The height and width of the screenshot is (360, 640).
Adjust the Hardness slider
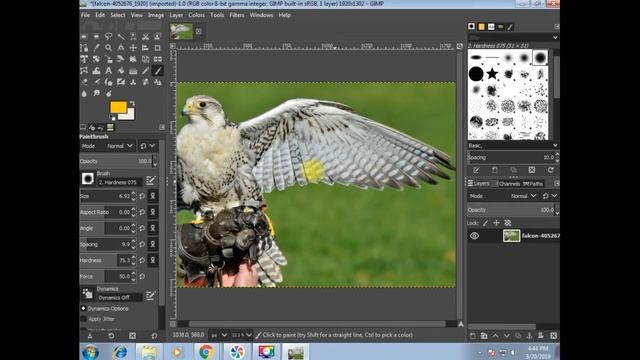(x=108, y=260)
